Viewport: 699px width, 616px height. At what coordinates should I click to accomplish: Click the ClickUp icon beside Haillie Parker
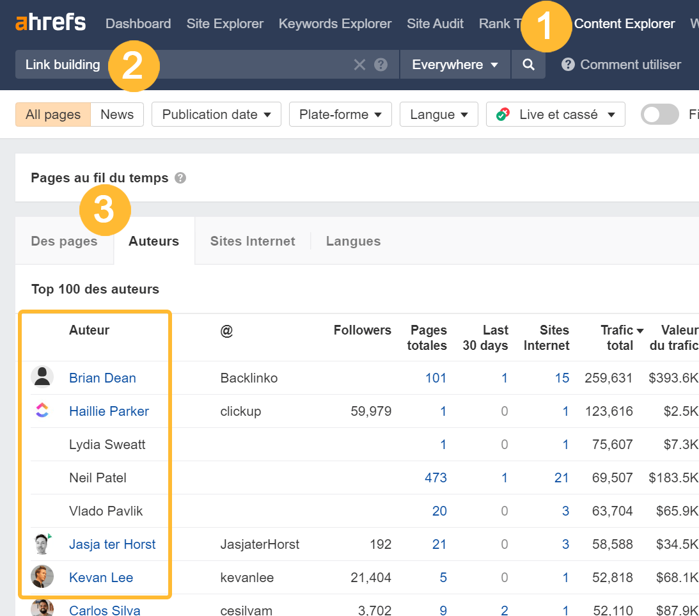point(42,411)
